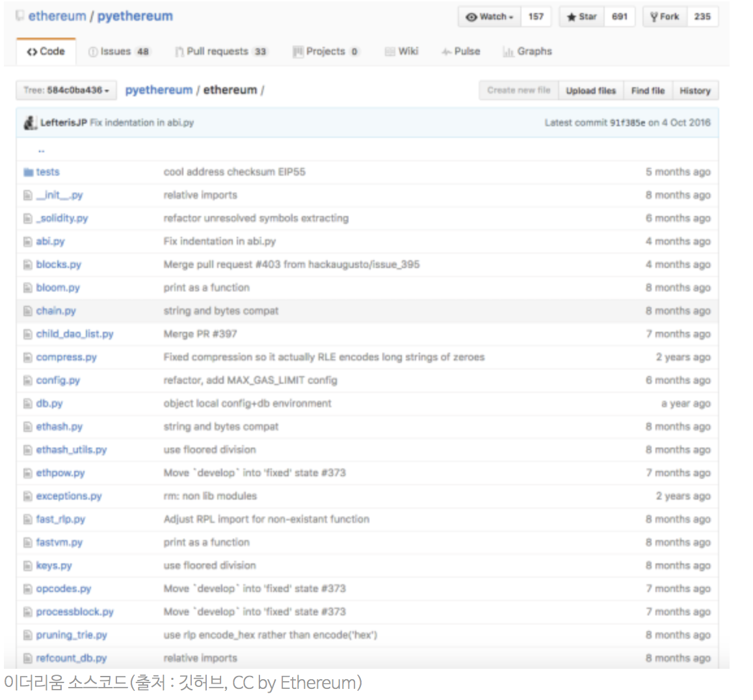Click Find file button
Screen dimensions: 753x700
tap(648, 90)
